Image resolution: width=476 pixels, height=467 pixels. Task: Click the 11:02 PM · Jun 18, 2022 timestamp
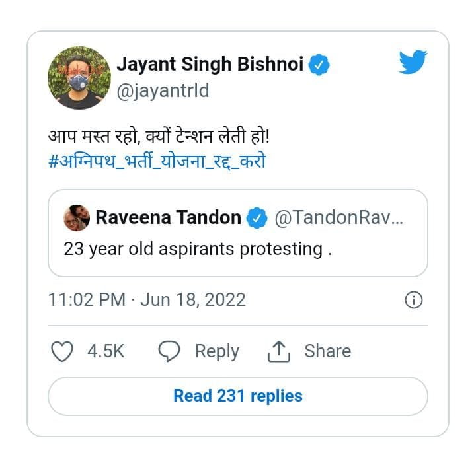[x=147, y=300]
